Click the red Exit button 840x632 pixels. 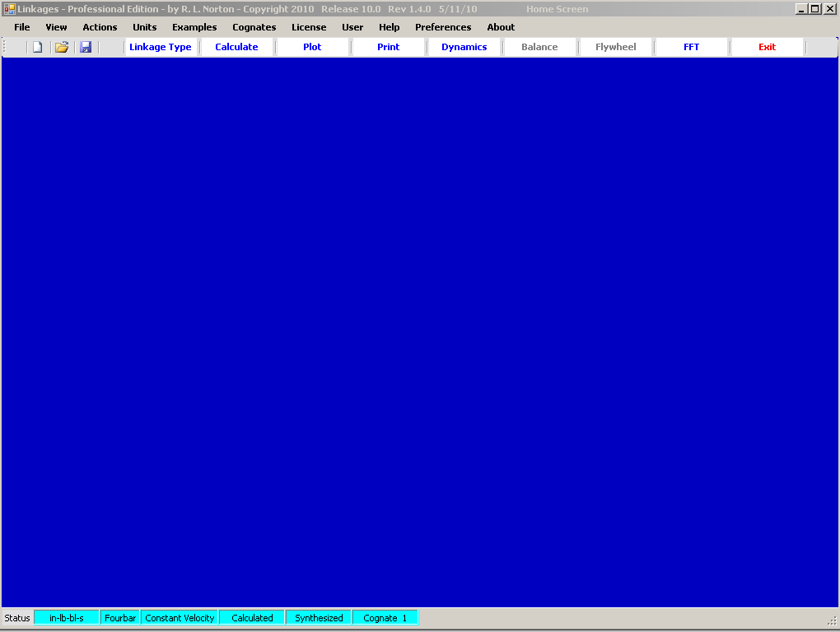point(768,47)
